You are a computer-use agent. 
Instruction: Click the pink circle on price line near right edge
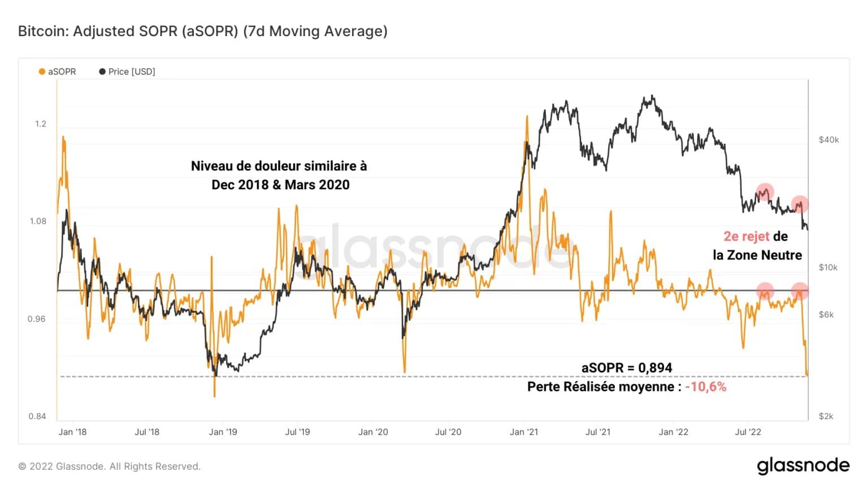point(800,204)
